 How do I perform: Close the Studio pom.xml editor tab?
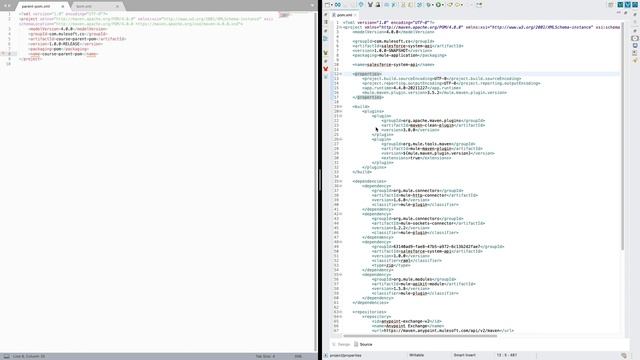(x=356, y=15)
